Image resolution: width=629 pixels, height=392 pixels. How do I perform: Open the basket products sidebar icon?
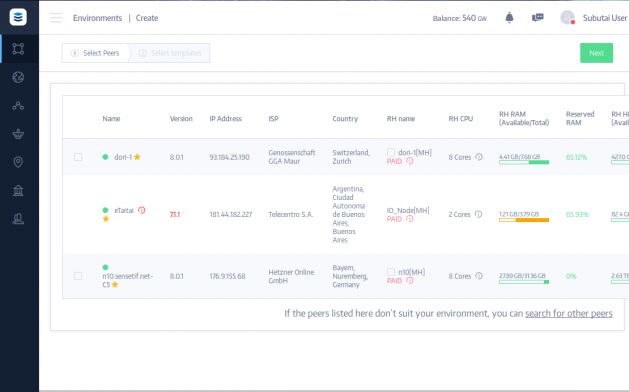click(18, 134)
